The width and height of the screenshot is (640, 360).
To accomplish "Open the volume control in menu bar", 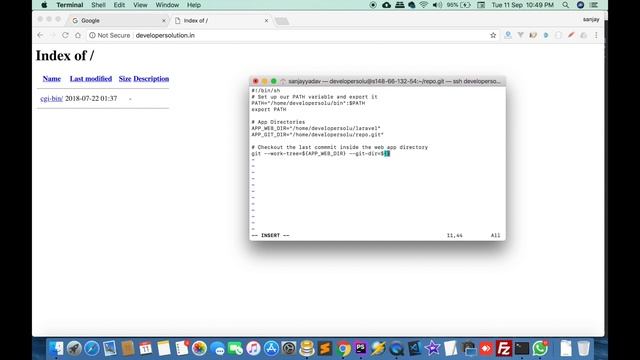I will pyautogui.click(x=437, y=5).
